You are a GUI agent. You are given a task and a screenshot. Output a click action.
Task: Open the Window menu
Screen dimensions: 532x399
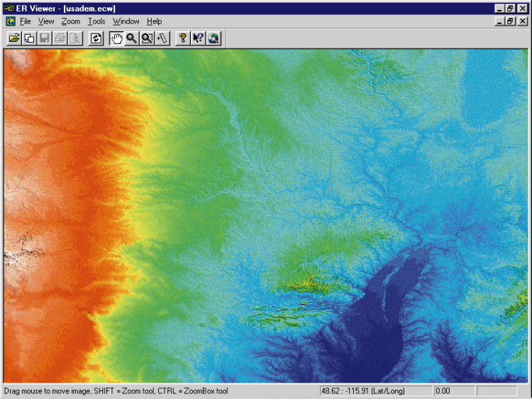point(126,21)
